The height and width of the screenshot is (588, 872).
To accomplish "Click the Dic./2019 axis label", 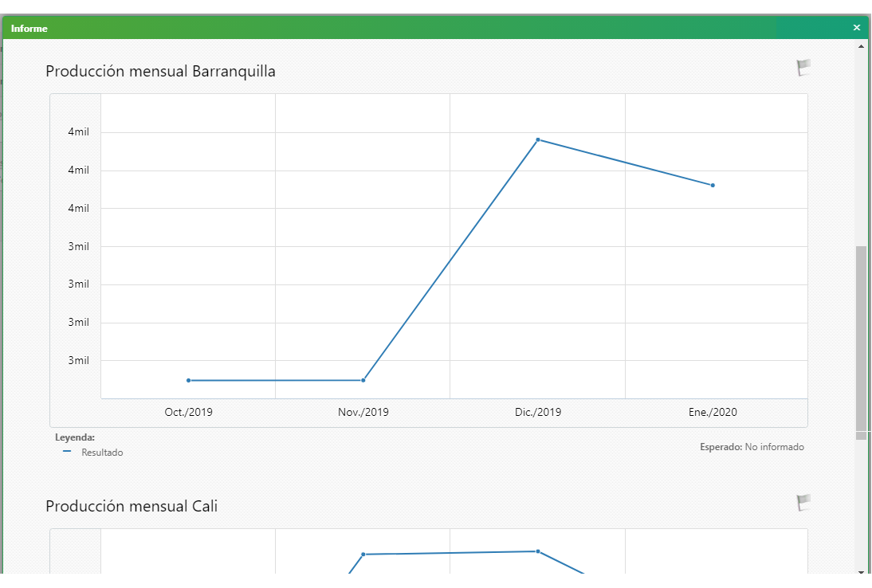I will click(x=538, y=412).
